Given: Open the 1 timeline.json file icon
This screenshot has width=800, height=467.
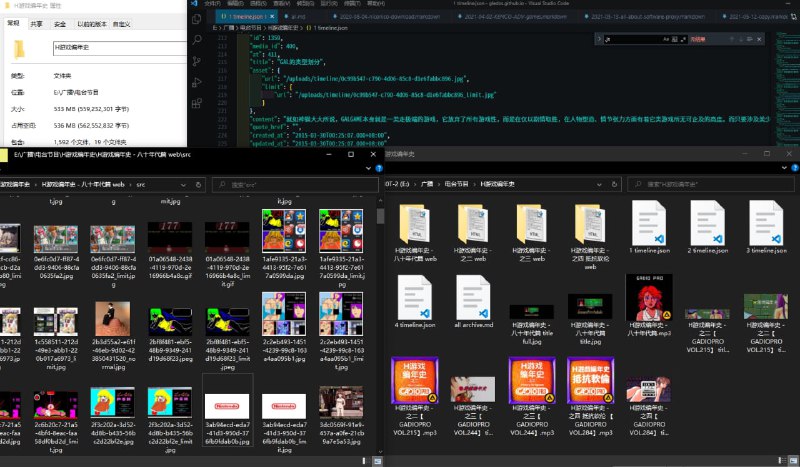Looking at the screenshot, I should [x=649, y=223].
